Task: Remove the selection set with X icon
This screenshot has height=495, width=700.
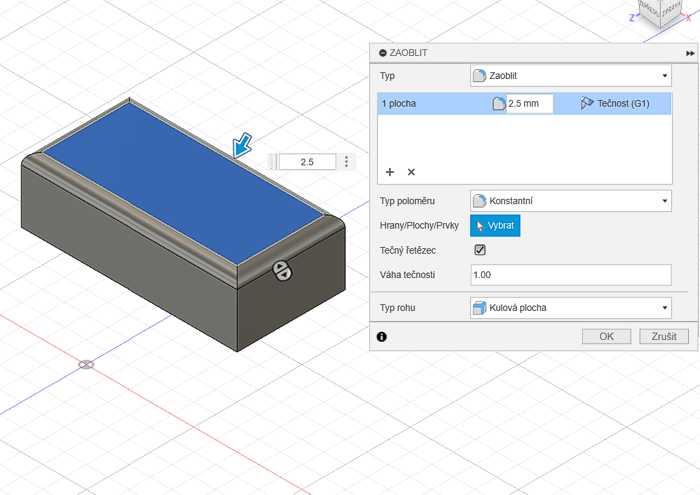Action: pos(411,172)
